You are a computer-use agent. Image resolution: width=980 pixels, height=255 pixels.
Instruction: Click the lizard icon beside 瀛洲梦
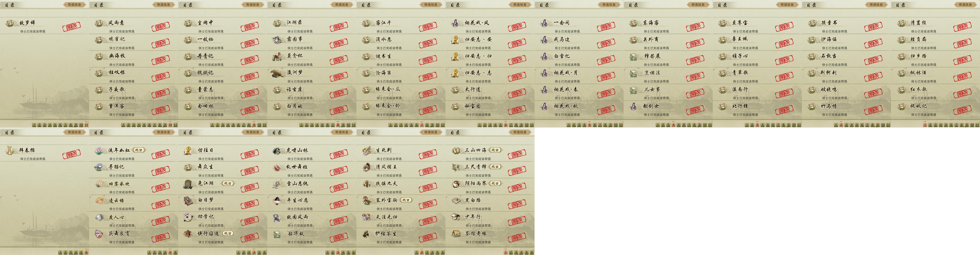(277, 73)
